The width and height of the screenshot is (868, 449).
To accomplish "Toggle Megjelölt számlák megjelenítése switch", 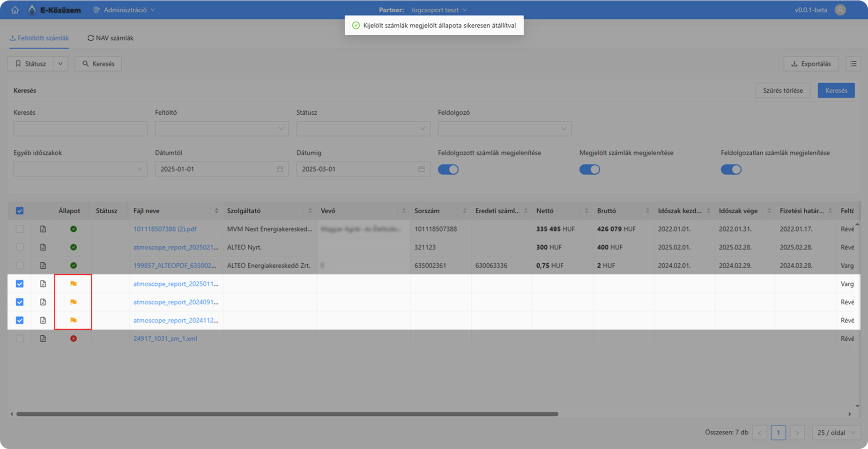I will click(590, 169).
